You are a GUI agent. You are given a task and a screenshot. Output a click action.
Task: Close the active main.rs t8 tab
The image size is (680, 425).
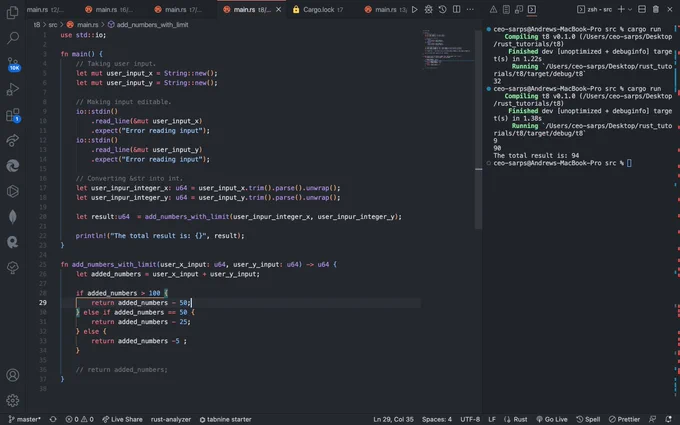[x=278, y=9]
